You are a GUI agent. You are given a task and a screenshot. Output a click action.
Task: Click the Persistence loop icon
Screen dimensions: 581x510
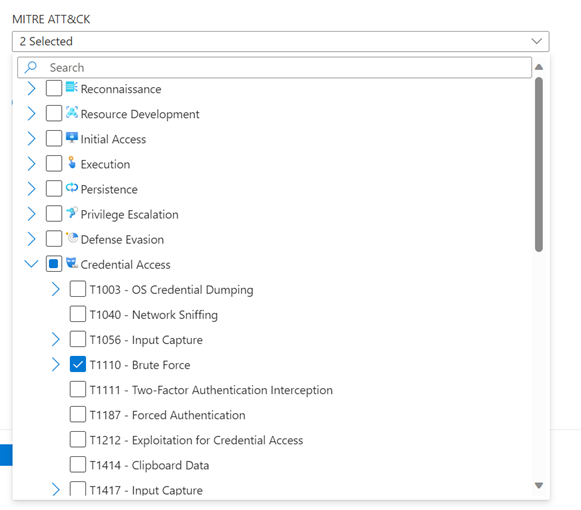[x=72, y=188]
